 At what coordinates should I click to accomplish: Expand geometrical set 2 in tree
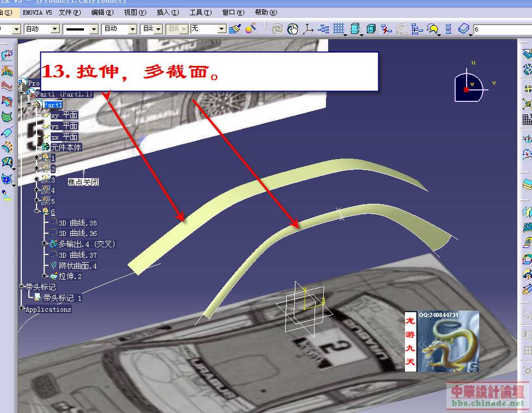point(37,168)
